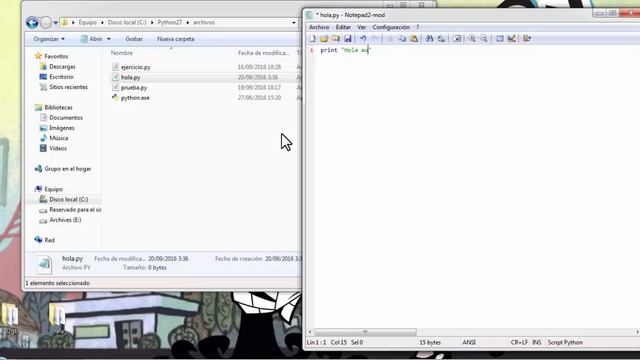Image resolution: width=640 pixels, height=360 pixels.
Task: Open Descargas in the navigation pane
Action: point(62,67)
